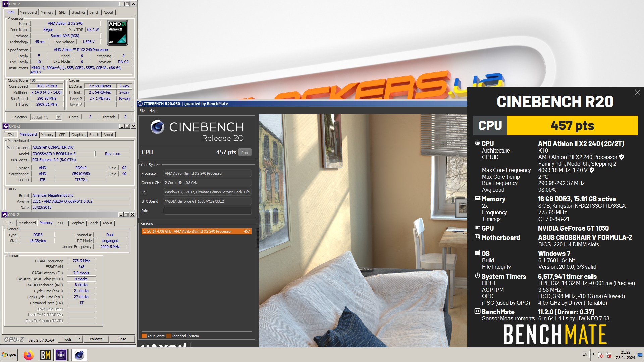The width and height of the screenshot is (644, 362).
Task: Click the BIOS version 2201 field
Action: point(80,201)
